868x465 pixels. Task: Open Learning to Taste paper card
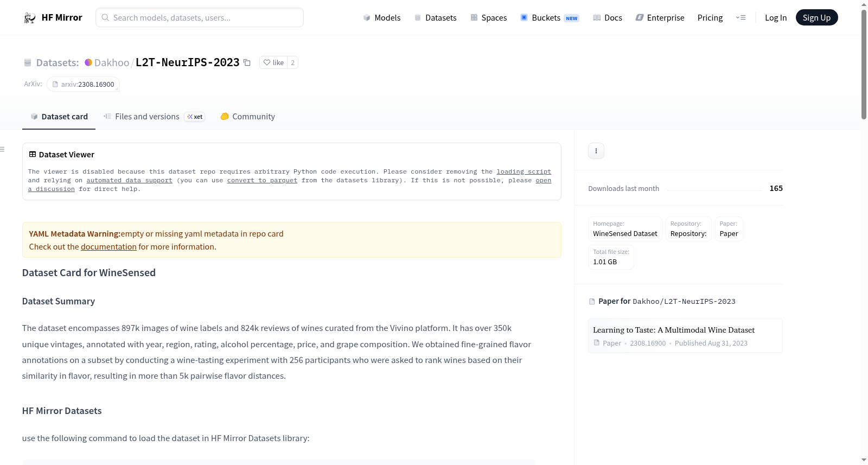685,336
